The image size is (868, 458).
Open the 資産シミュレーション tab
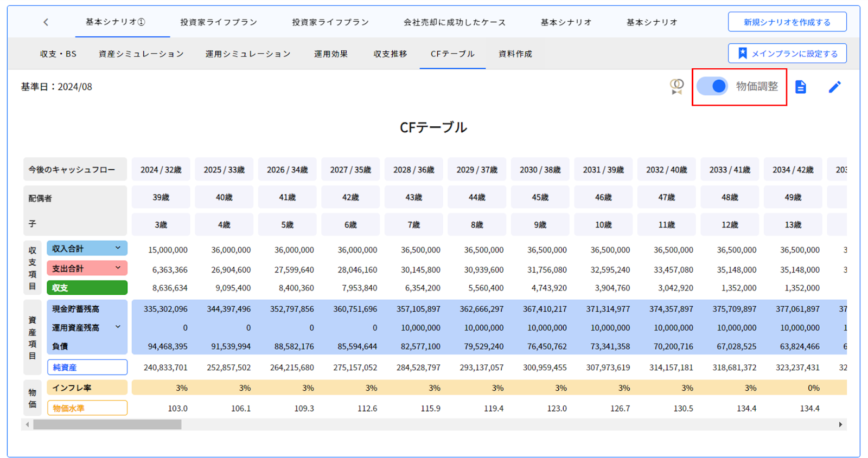(141, 54)
